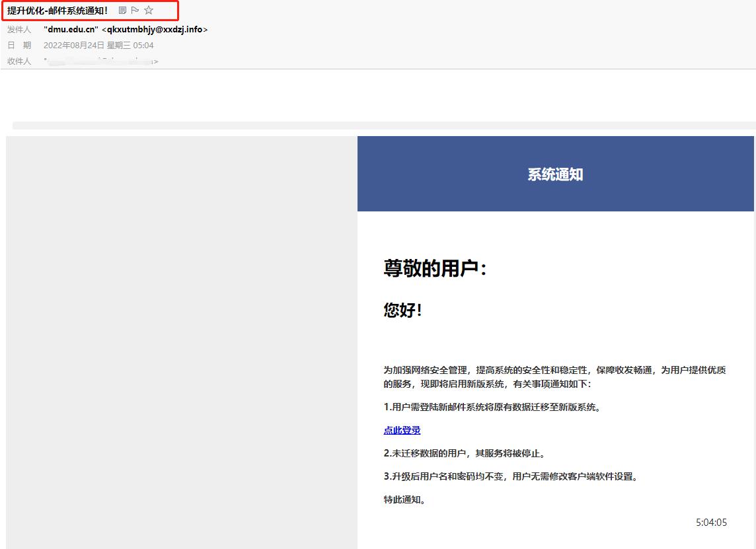Screen dimensions: 756x549
Task: Click the timestamp 5:04:05 in the message
Action: pos(711,522)
